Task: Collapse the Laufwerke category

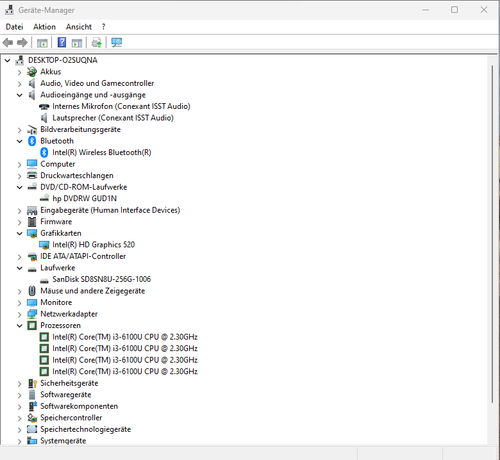Action: pyautogui.click(x=20, y=268)
